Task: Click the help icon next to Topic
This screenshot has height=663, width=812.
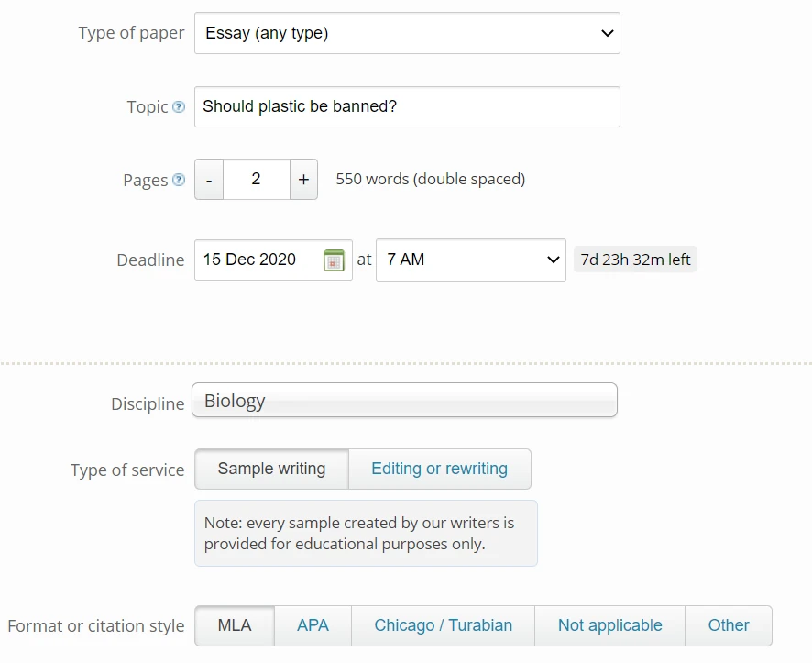Action: tap(179, 107)
